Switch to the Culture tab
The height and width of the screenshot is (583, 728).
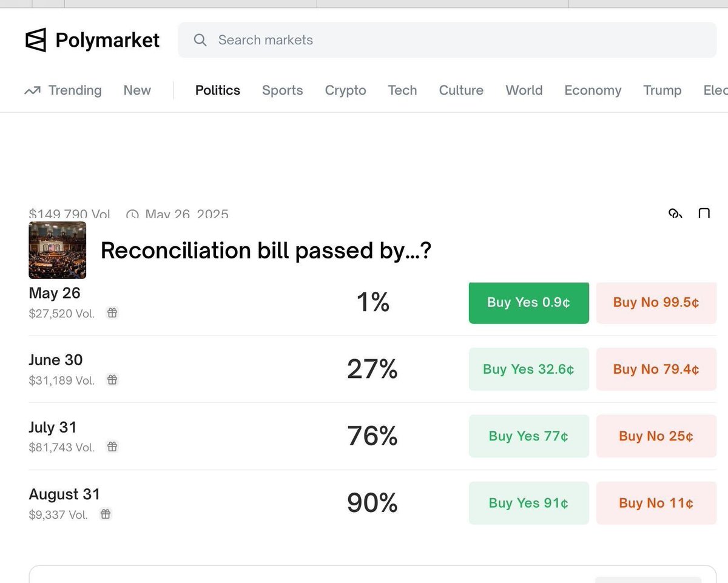pos(461,90)
